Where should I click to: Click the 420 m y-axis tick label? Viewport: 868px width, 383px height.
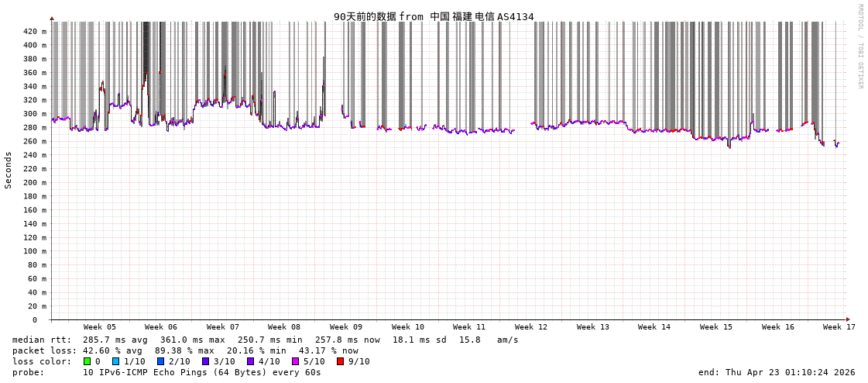(36, 32)
